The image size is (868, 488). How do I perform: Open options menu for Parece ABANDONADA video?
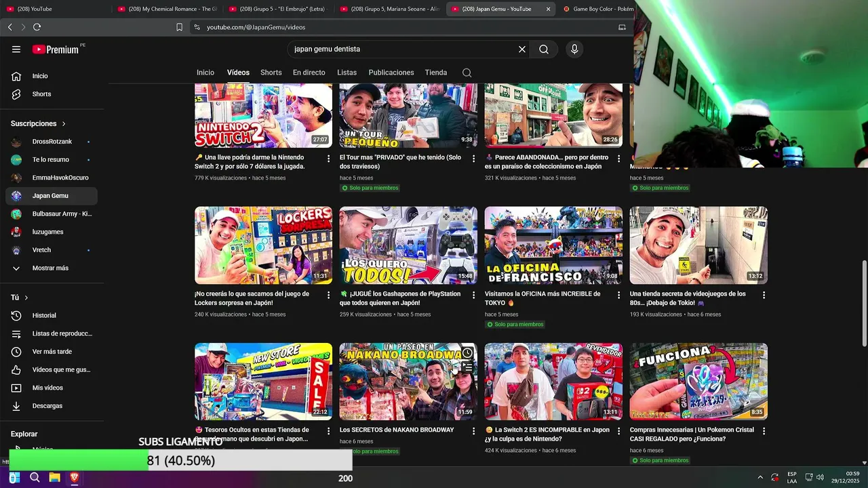coord(618,158)
